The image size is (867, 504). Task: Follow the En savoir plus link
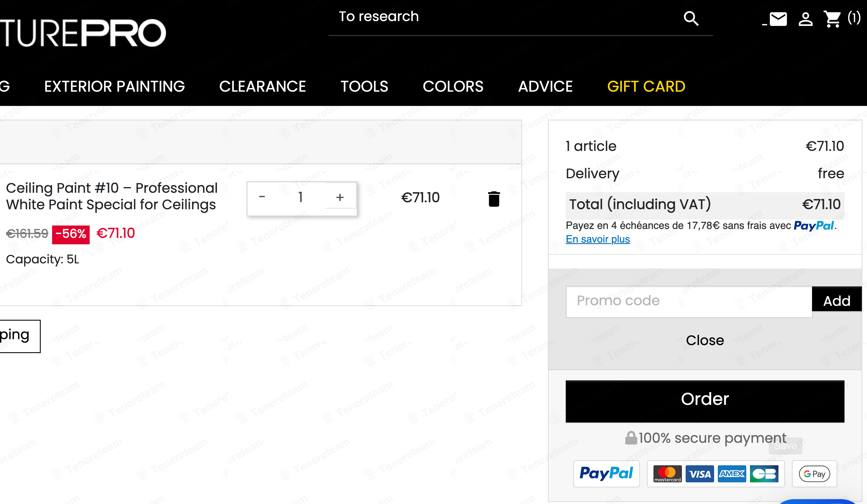coord(598,239)
